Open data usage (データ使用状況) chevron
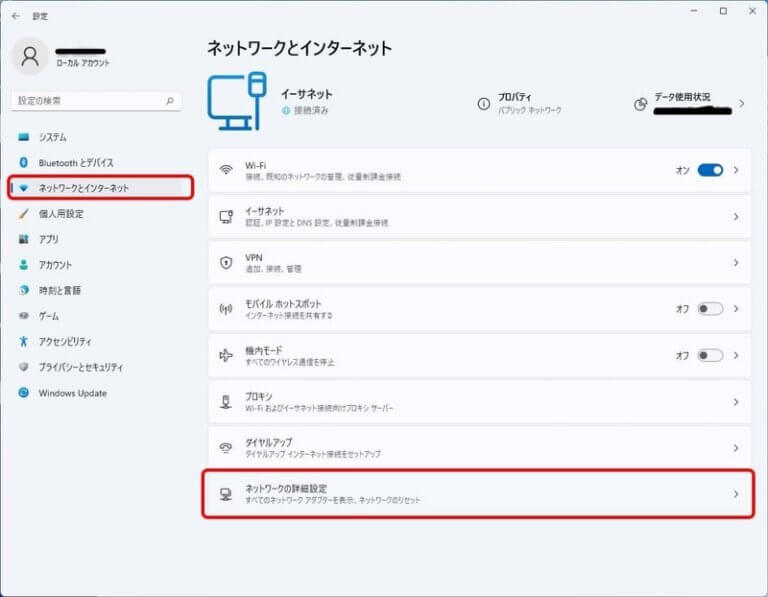The width and height of the screenshot is (768, 597). tap(742, 103)
